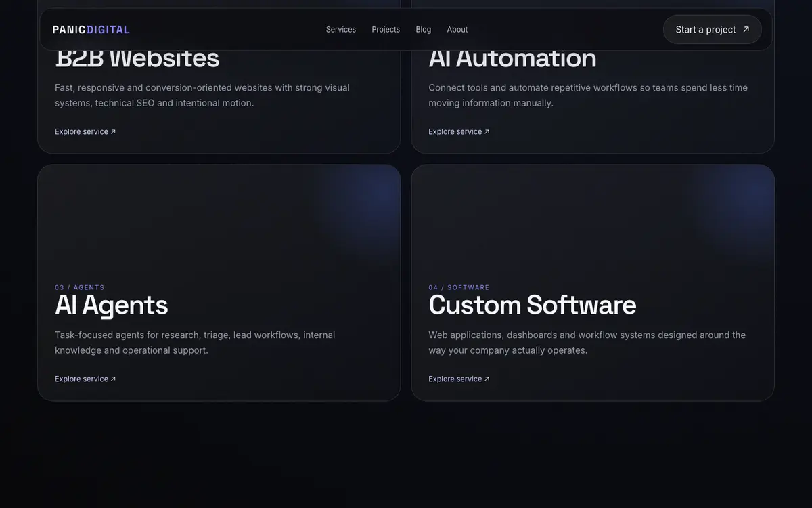Click the 'Task-focused agents for research' description

click(195, 343)
